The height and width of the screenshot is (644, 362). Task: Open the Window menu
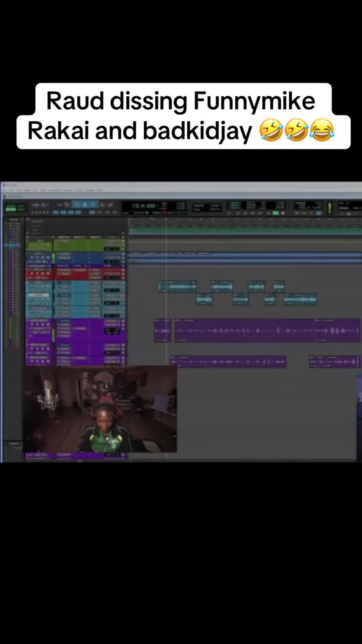[x=89, y=190]
